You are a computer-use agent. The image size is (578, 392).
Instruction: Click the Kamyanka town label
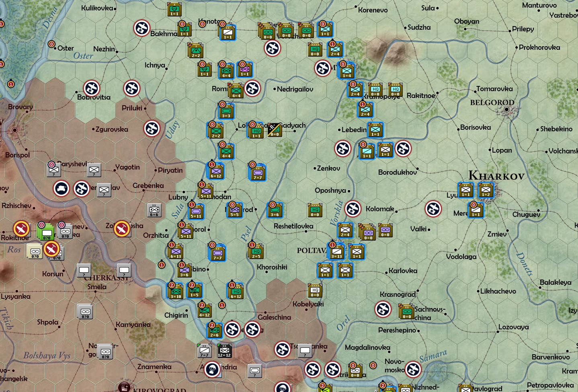133,325
